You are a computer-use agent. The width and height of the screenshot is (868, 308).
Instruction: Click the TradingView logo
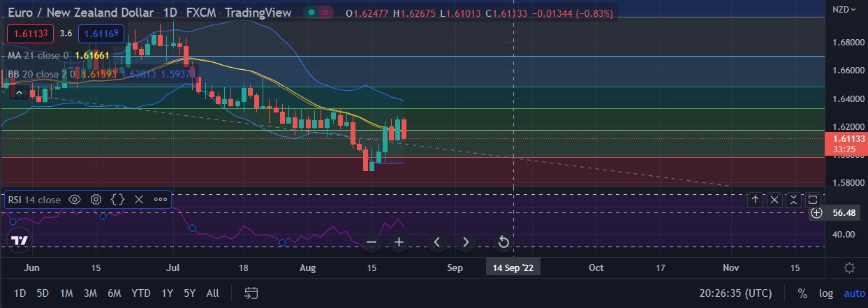[x=20, y=240]
